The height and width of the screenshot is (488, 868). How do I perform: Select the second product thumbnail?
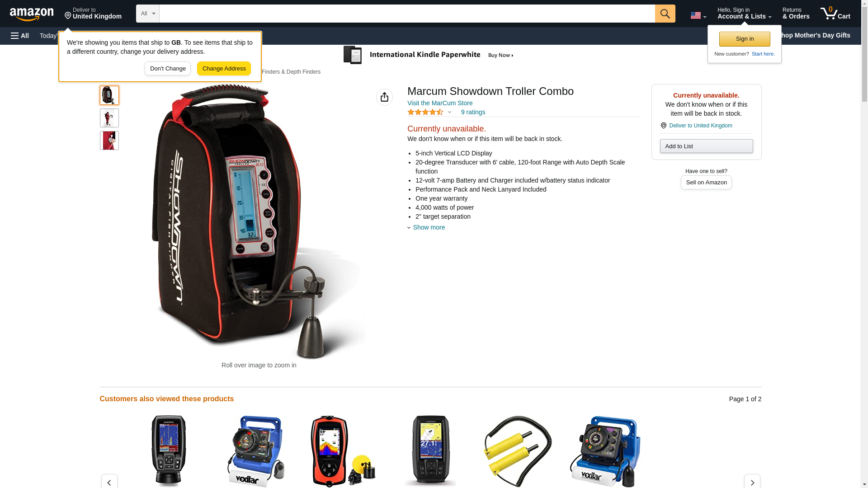pyautogui.click(x=109, y=118)
